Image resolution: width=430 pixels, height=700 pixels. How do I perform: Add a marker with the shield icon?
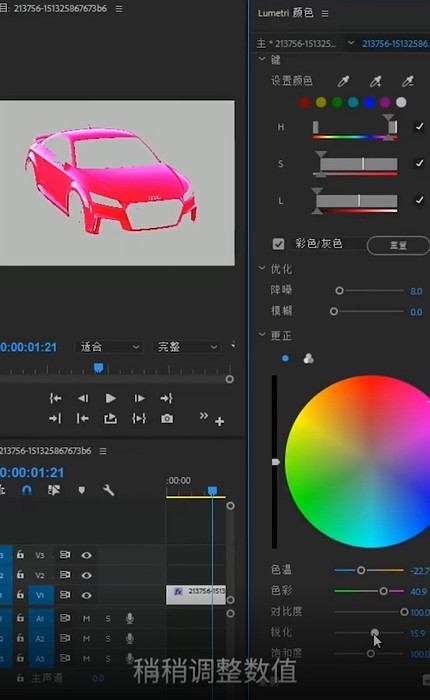pos(81,490)
